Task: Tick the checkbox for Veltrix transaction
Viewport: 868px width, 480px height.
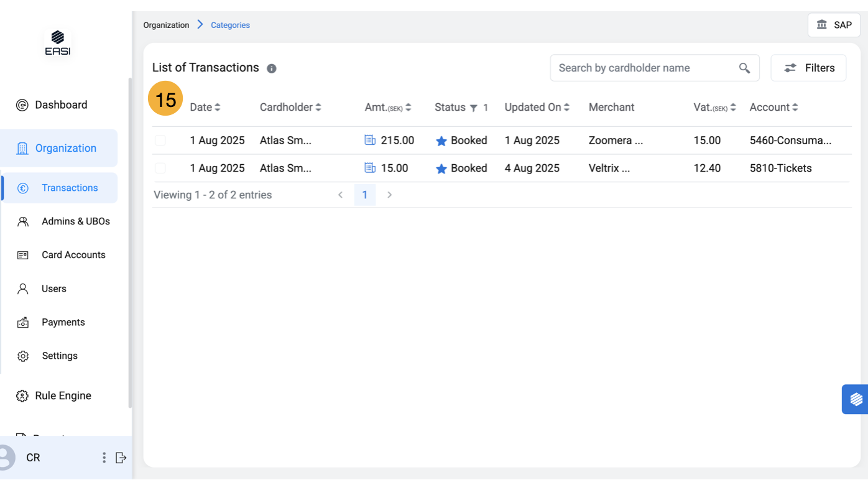Action: [x=160, y=168]
